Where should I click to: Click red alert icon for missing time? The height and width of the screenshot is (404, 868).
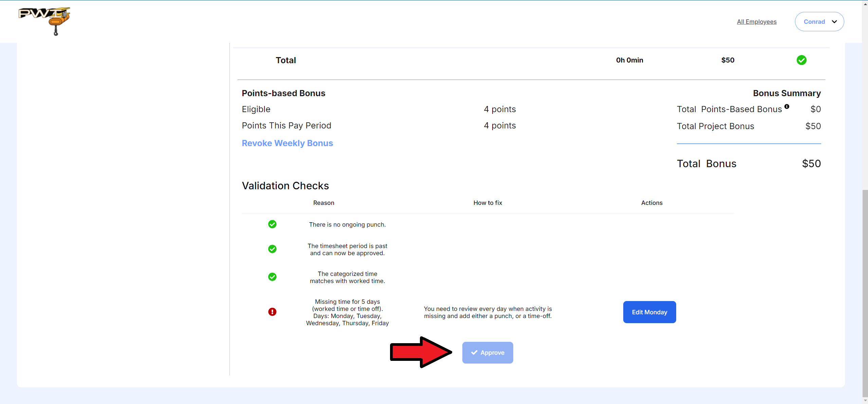tap(272, 312)
